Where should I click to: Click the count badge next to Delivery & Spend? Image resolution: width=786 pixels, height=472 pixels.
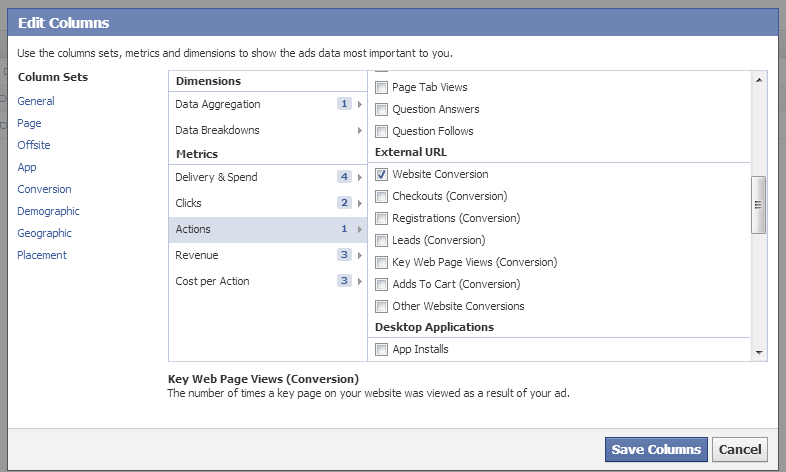344,176
